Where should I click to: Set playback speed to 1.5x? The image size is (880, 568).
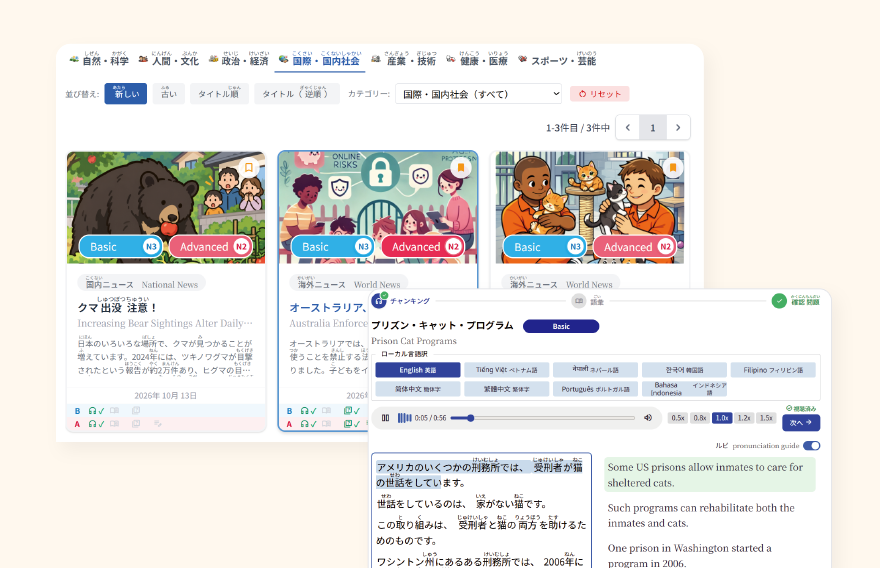click(766, 418)
